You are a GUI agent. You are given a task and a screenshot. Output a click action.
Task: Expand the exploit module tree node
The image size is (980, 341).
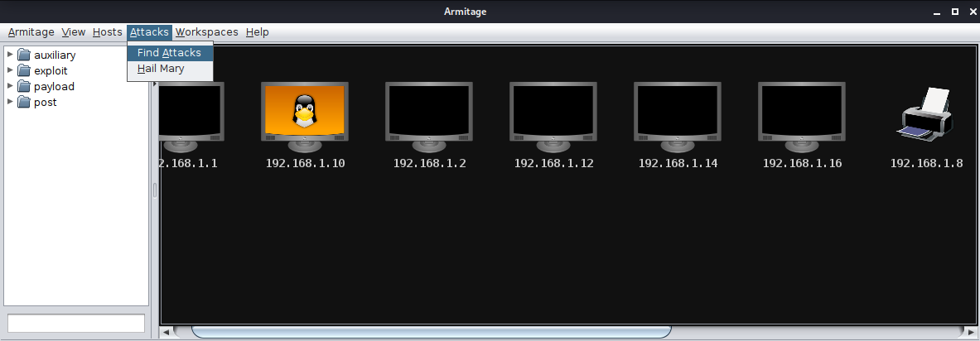pyautogui.click(x=10, y=70)
